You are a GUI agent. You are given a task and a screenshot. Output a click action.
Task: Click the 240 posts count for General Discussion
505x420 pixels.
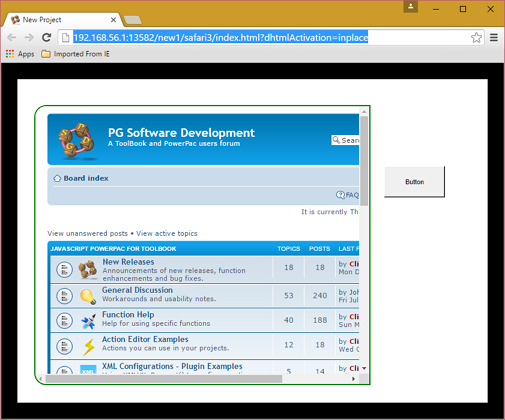click(320, 296)
